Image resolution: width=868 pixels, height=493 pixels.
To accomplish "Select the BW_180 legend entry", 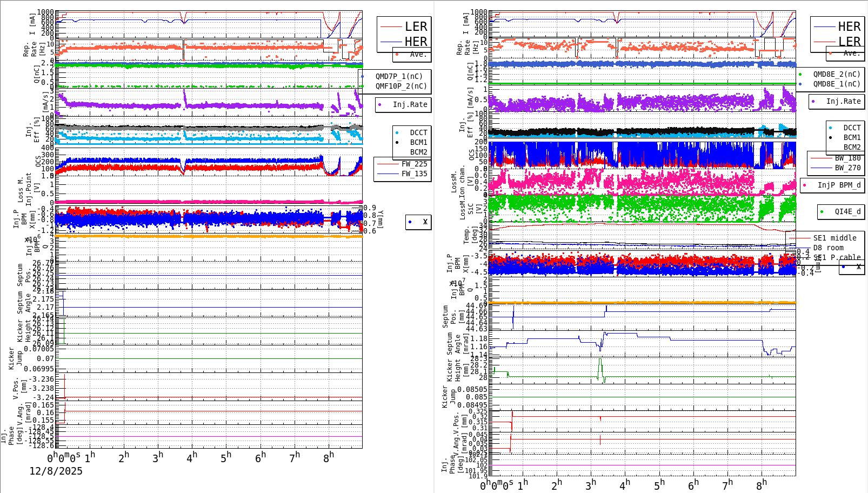I will 847,158.
